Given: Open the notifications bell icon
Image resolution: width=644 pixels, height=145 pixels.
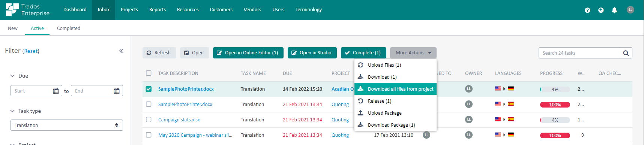Looking at the screenshot, I should (614, 10).
